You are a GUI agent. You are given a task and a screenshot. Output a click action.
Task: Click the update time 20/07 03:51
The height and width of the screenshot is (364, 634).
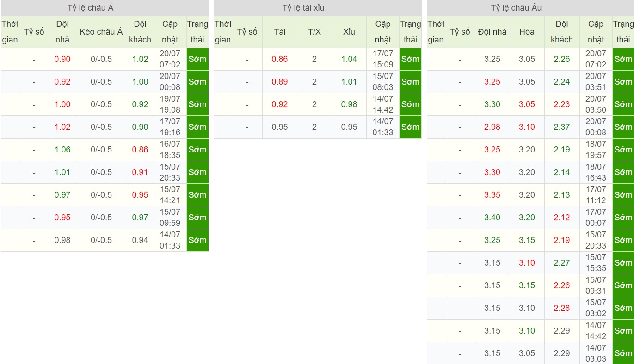point(596,82)
